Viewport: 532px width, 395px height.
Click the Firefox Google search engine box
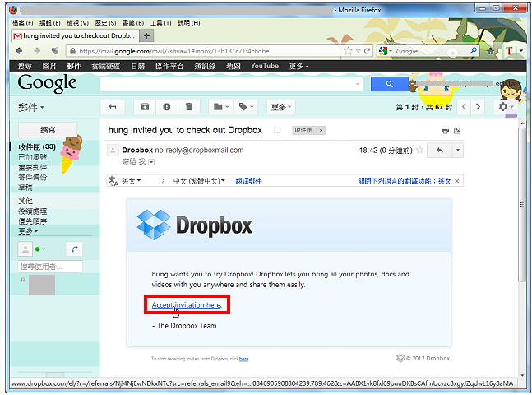[x=428, y=51]
